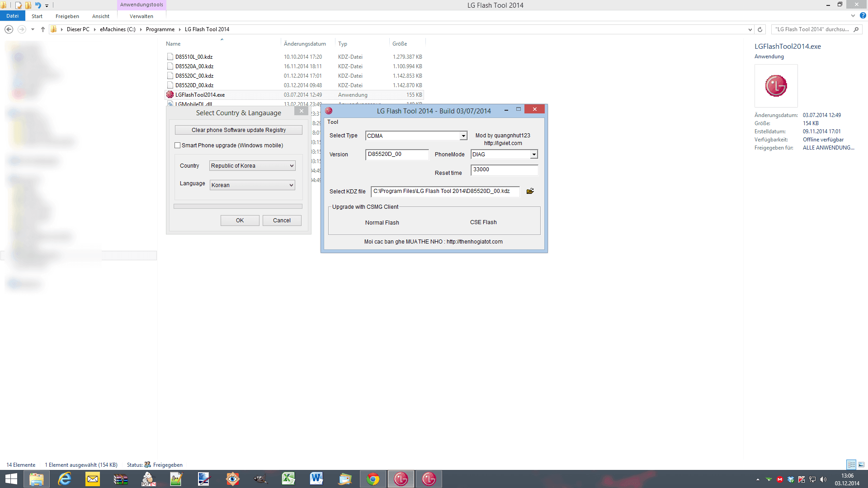Open the Start ribbon tab
868x488 pixels.
click(x=37, y=16)
